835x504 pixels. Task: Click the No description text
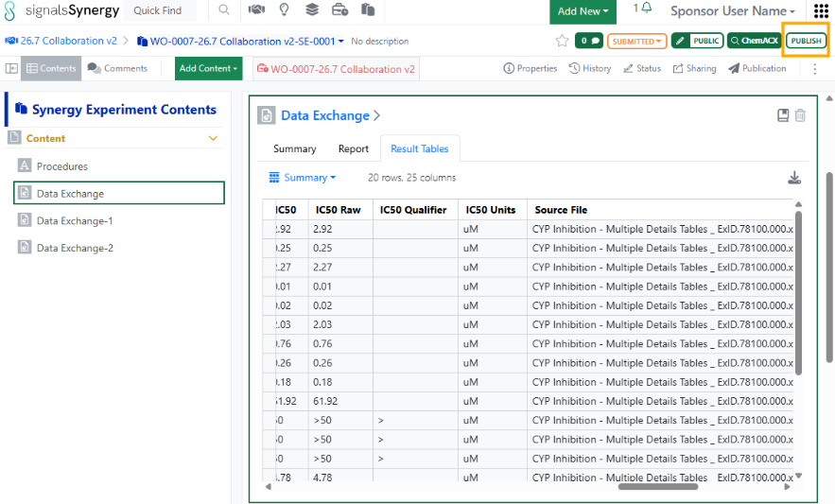(x=380, y=41)
